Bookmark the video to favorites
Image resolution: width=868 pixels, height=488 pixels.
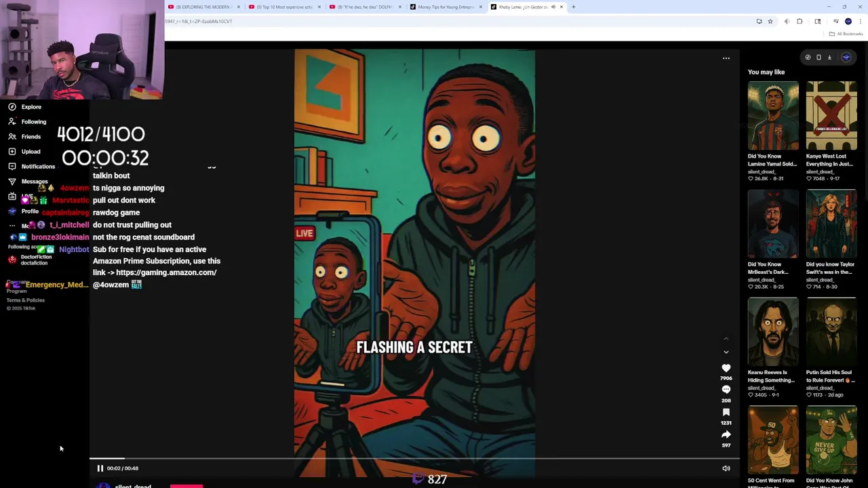click(x=726, y=412)
